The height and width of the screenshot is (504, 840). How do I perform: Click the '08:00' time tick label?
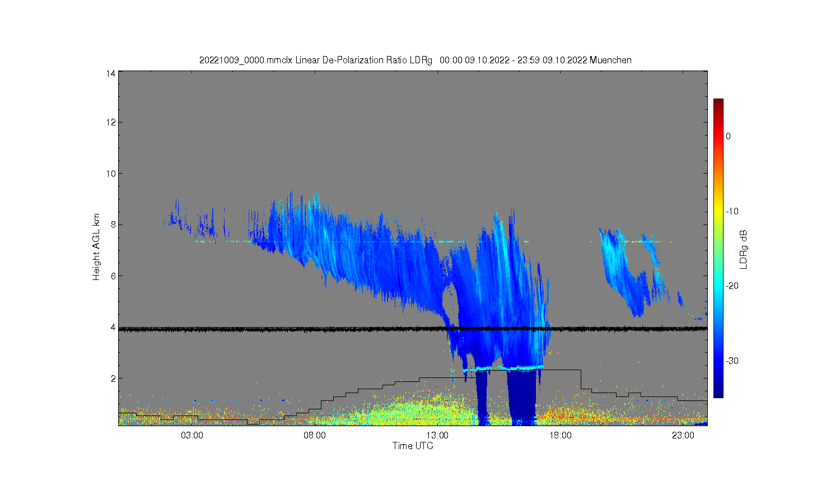[x=315, y=435]
